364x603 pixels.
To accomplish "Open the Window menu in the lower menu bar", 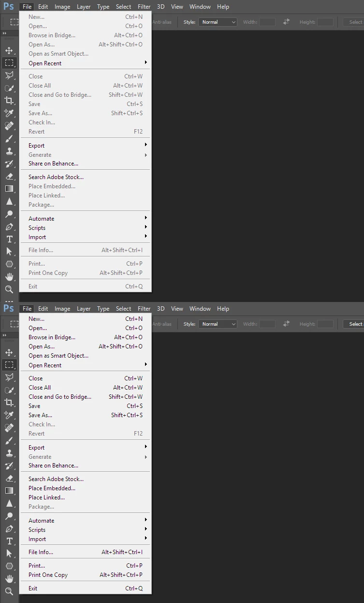I will point(200,309).
